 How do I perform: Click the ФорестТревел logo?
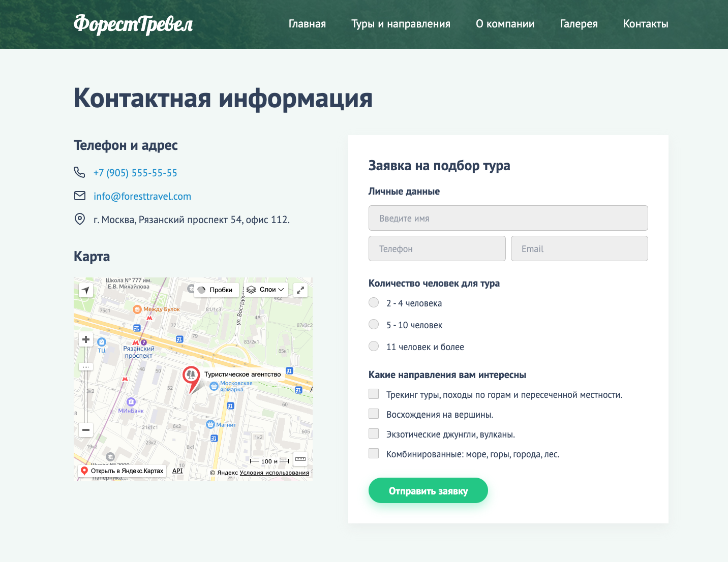click(x=133, y=24)
